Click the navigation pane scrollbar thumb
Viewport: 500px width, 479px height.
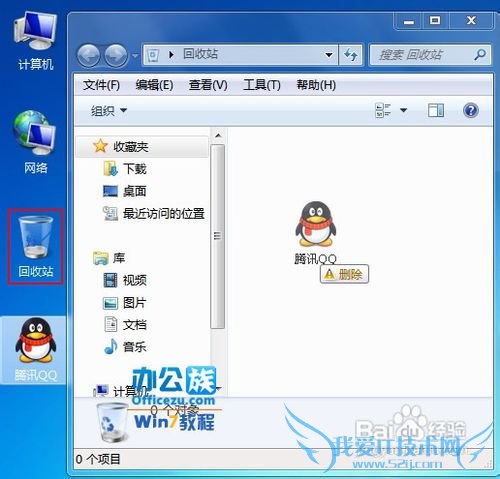pyautogui.click(x=218, y=237)
